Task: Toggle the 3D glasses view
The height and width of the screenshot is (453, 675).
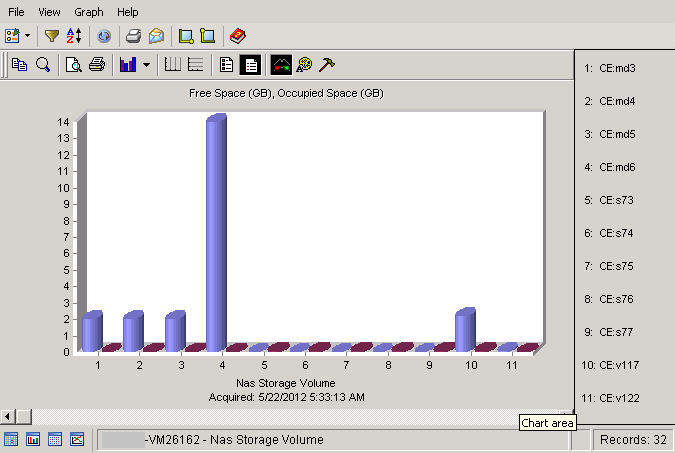Action: [x=281, y=65]
